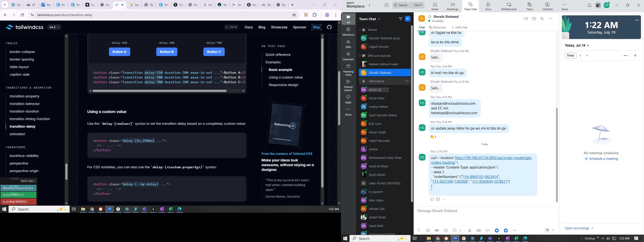Click the share screen icon in chat header
The image size is (644, 242).
pyautogui.click(x=534, y=19)
